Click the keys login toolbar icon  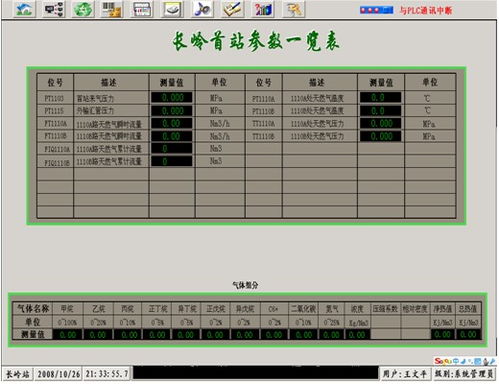[x=293, y=9]
